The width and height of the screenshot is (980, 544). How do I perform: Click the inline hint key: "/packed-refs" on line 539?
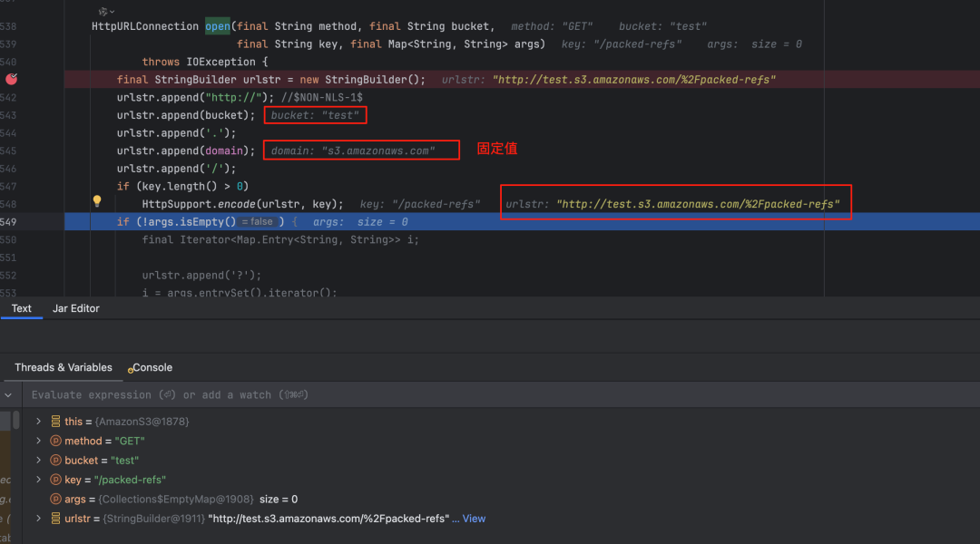click(x=622, y=44)
